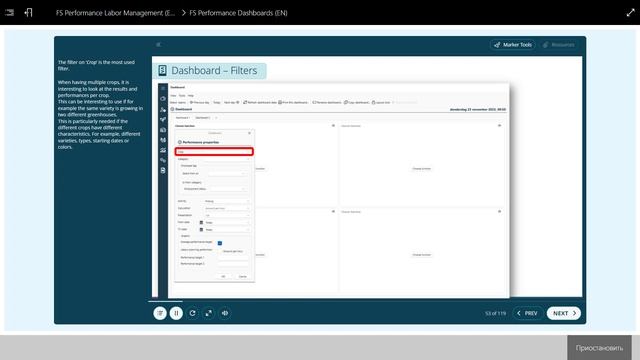The height and width of the screenshot is (360, 640).
Task: Open the Help menu in Dashboard
Action: coord(191,96)
